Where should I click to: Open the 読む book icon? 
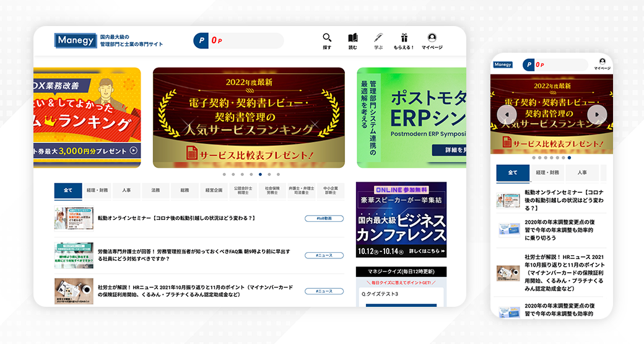tap(353, 42)
